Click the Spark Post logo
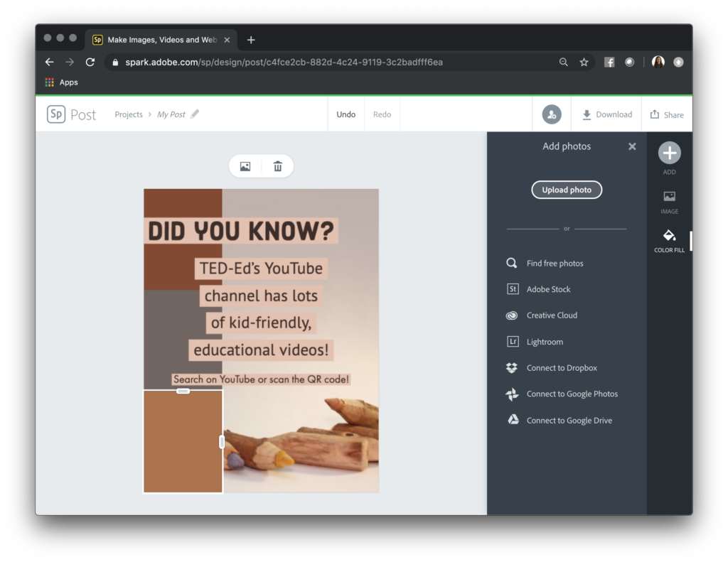 click(x=71, y=114)
